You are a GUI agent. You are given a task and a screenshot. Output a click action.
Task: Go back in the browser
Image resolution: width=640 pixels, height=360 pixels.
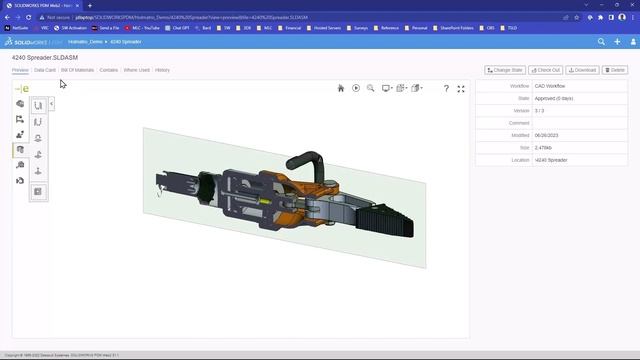click(7, 18)
